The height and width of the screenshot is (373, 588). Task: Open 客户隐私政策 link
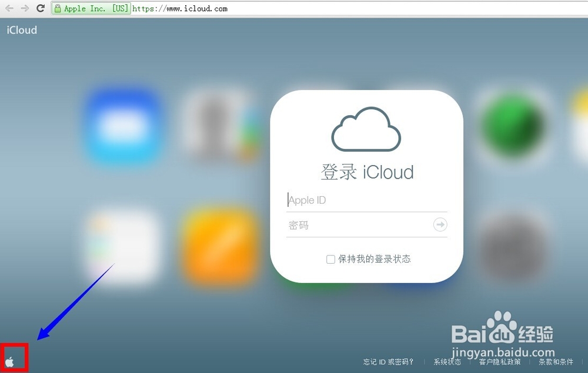499,362
